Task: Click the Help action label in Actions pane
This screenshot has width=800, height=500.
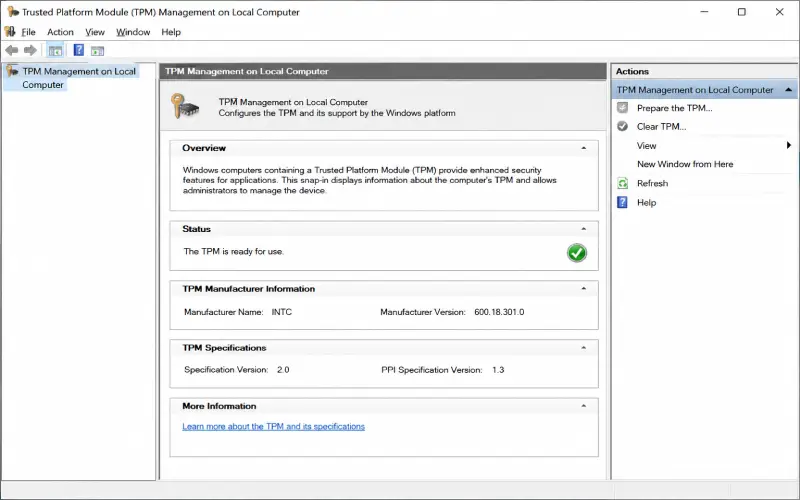Action: click(x=646, y=203)
